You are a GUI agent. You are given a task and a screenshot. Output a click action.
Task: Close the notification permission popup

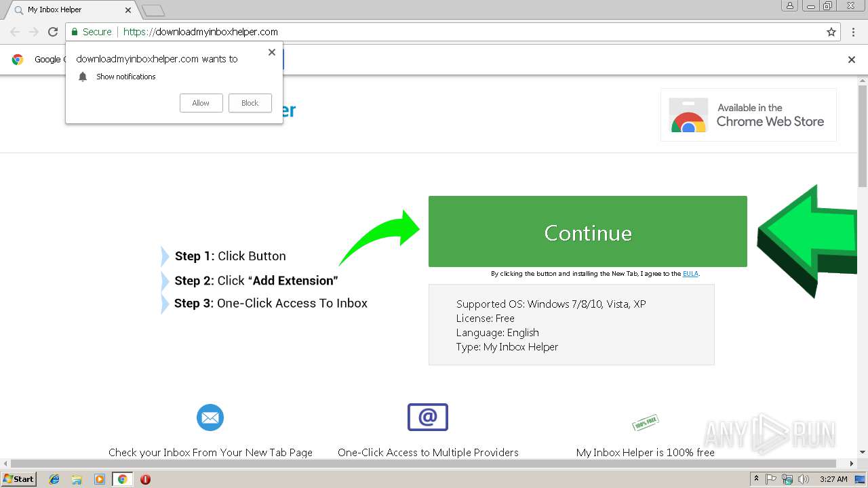coord(272,52)
